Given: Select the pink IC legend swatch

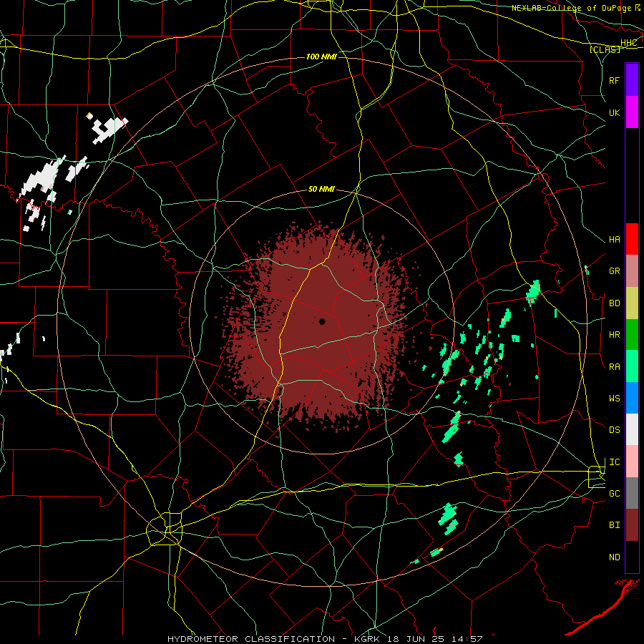Looking at the screenshot, I should click(632, 462).
